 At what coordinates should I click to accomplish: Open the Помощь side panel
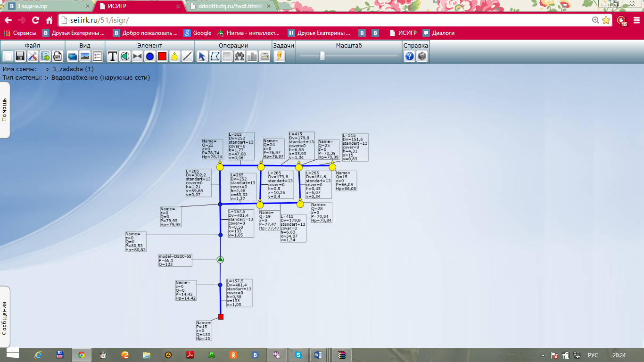(x=5, y=110)
